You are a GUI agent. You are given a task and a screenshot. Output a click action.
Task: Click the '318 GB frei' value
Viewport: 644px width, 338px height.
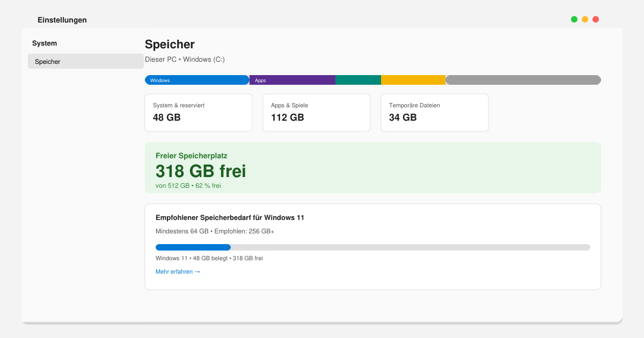click(201, 171)
